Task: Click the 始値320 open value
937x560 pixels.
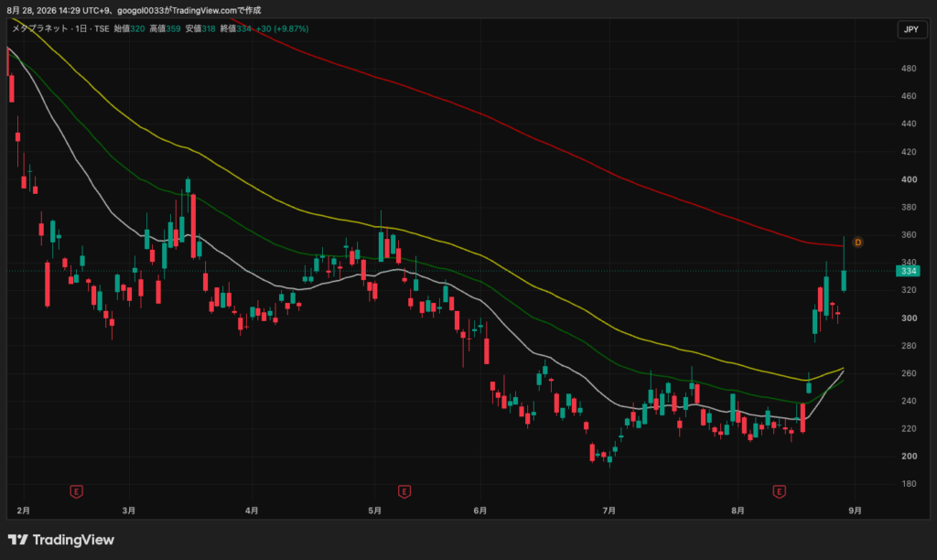Action: pyautogui.click(x=129, y=28)
